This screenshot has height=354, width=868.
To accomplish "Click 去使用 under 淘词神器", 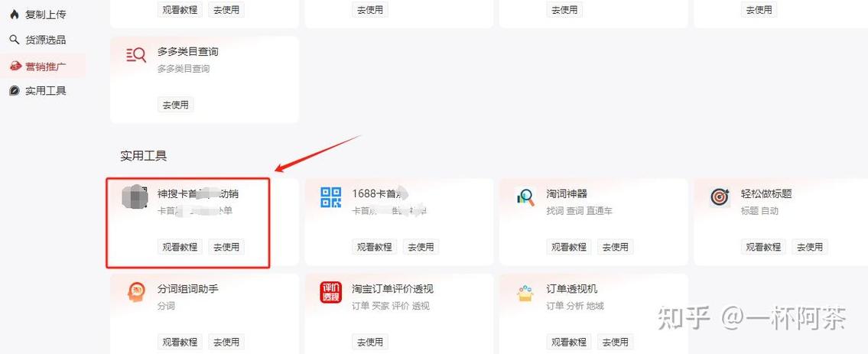I will click(615, 247).
